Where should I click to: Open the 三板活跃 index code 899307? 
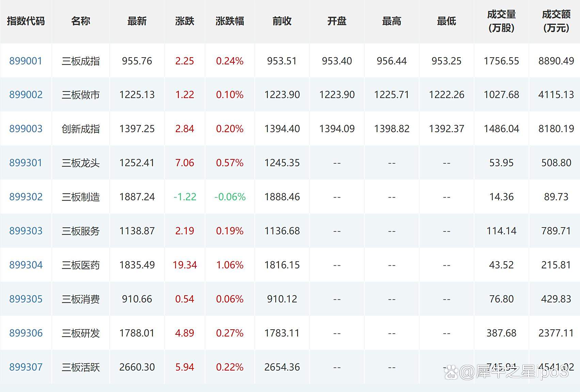point(26,367)
